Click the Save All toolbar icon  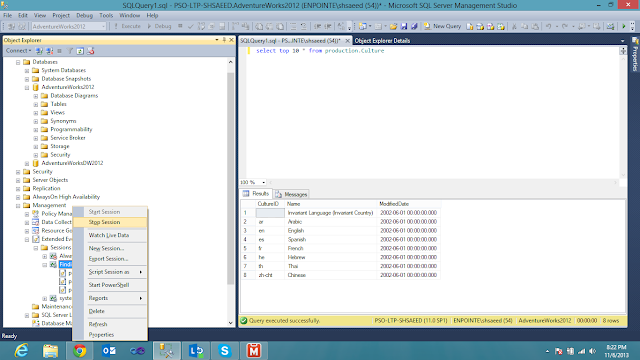click(x=414, y=26)
